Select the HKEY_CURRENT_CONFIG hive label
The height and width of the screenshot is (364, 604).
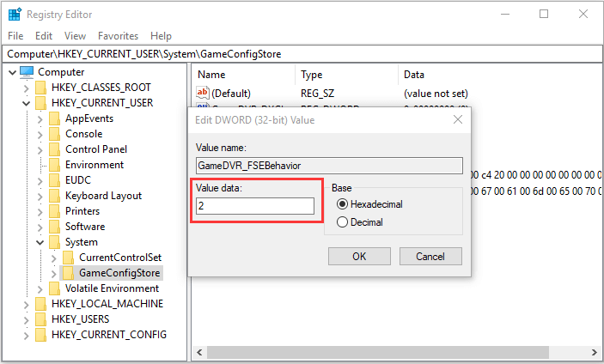pyautogui.click(x=109, y=335)
